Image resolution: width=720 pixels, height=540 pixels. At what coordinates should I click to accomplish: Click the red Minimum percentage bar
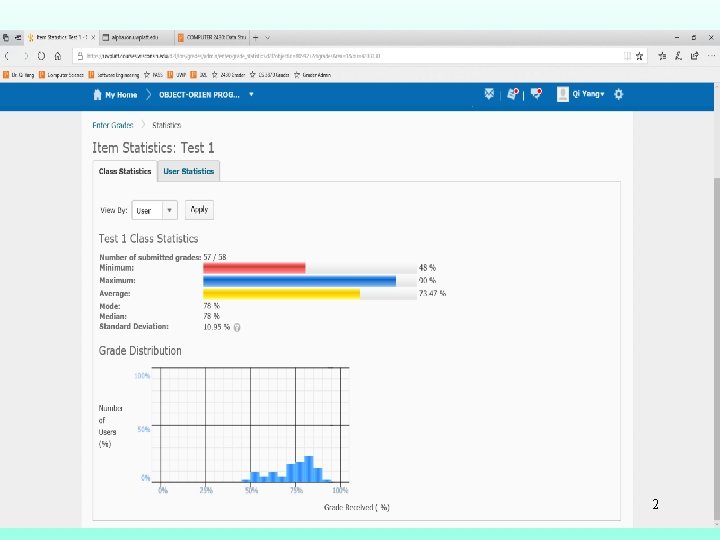click(254, 268)
